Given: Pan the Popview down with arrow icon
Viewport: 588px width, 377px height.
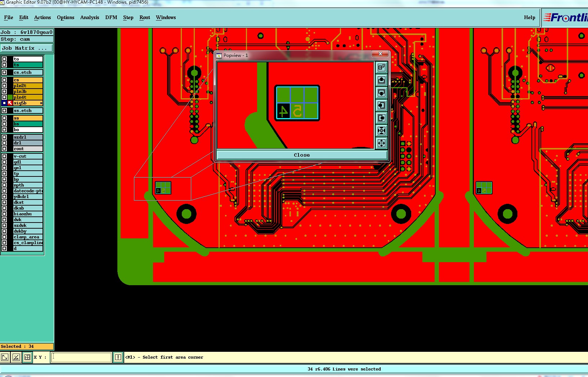Looking at the screenshot, I should [x=381, y=93].
